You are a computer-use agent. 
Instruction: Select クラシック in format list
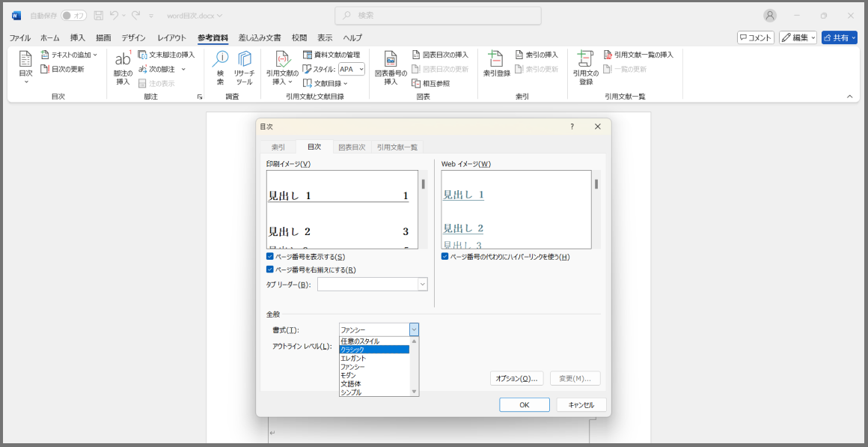tap(374, 350)
